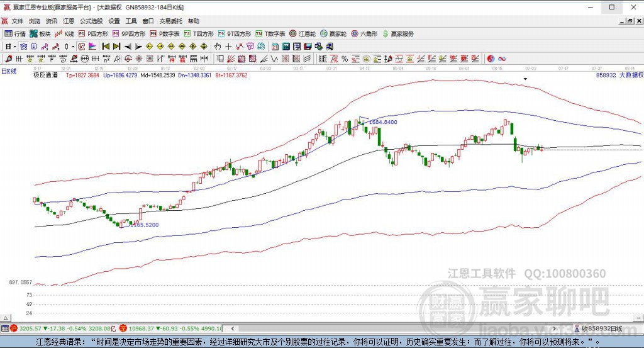Click the 10968.37 index status readout

click(171, 328)
